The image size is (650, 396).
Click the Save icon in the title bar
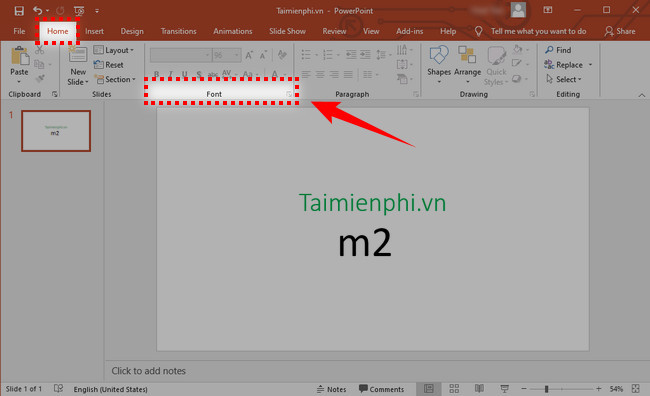[x=19, y=10]
